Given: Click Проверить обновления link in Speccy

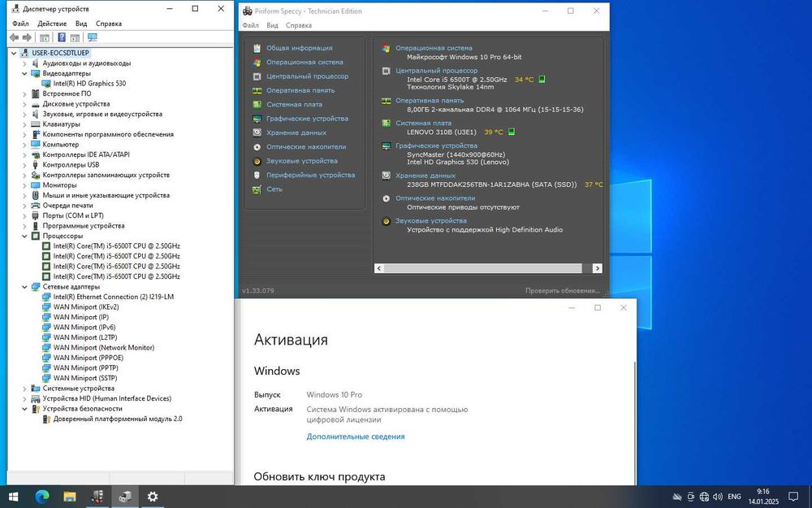Looking at the screenshot, I should (x=563, y=291).
